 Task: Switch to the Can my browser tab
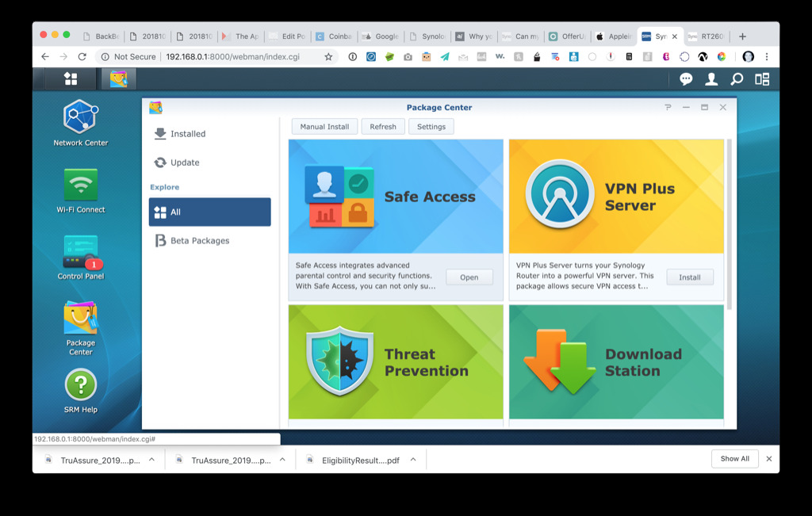pos(520,36)
